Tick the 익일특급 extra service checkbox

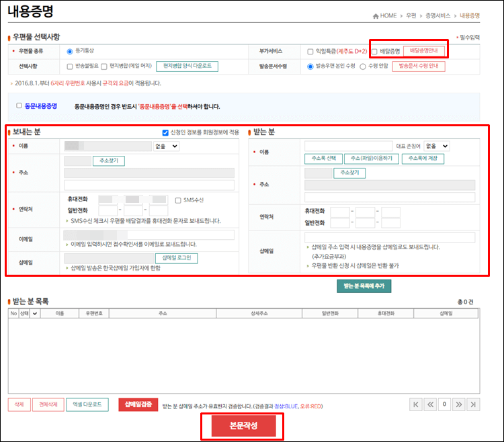tap(310, 52)
